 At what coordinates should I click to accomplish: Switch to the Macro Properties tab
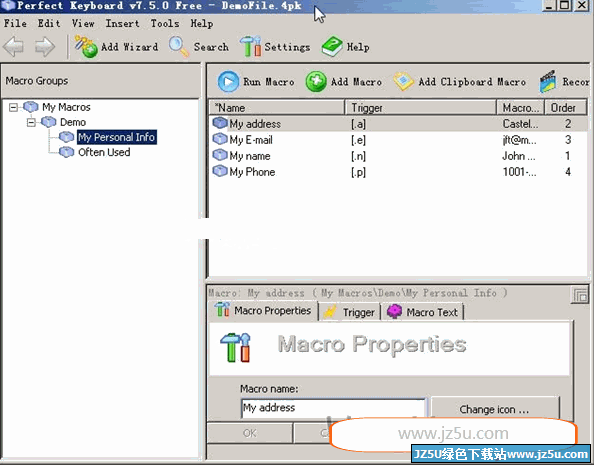point(263,311)
